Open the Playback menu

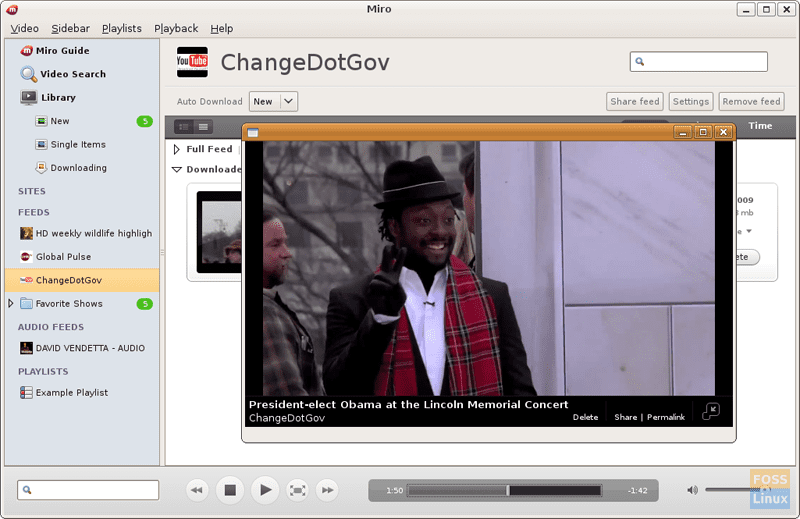[x=176, y=29]
